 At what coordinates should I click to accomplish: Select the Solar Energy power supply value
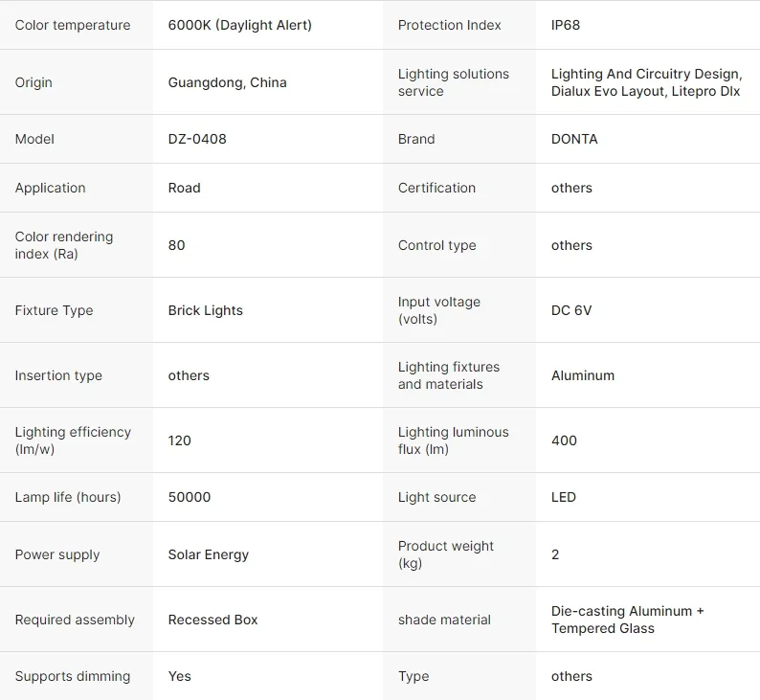(x=209, y=554)
